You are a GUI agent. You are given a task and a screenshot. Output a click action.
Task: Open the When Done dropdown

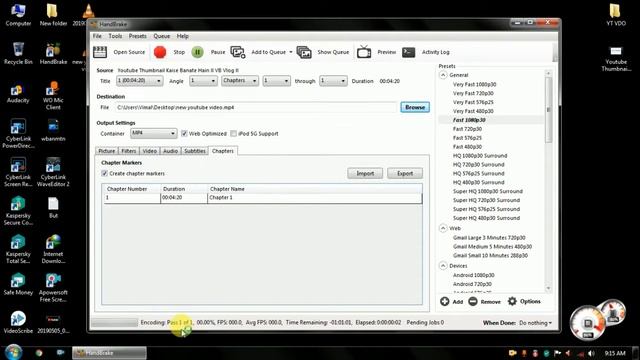point(536,323)
